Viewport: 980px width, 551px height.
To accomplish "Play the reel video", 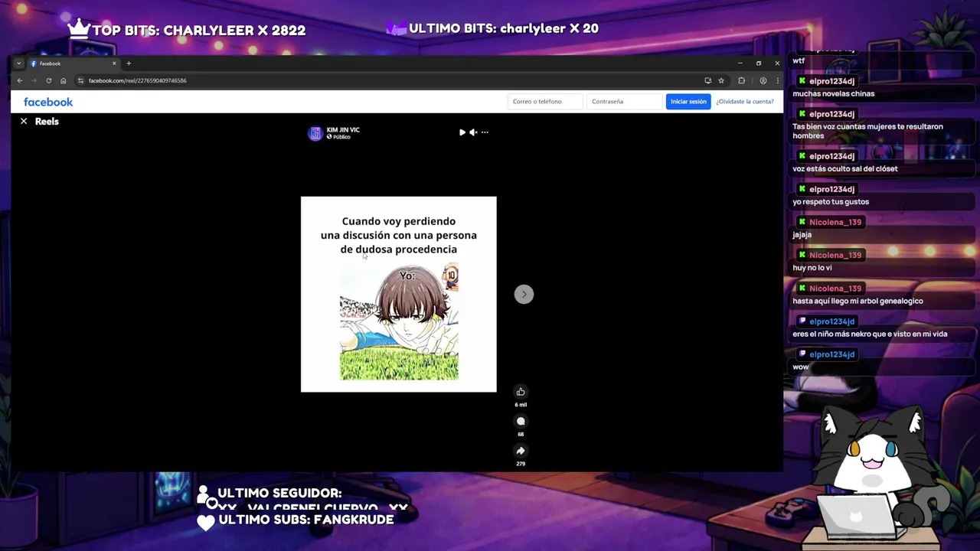I will click(x=462, y=132).
